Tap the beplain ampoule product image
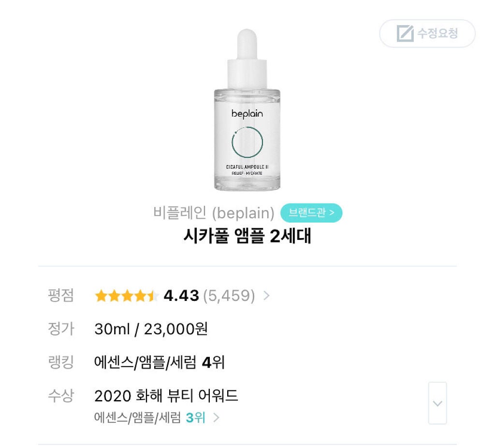This screenshot has height=448, width=495. pyautogui.click(x=247, y=110)
